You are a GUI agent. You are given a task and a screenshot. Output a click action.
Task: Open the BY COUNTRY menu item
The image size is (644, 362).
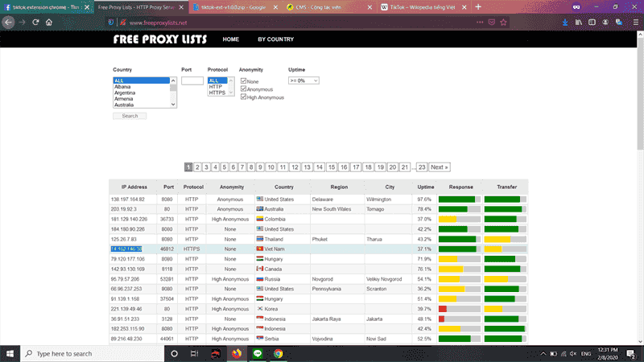(275, 39)
